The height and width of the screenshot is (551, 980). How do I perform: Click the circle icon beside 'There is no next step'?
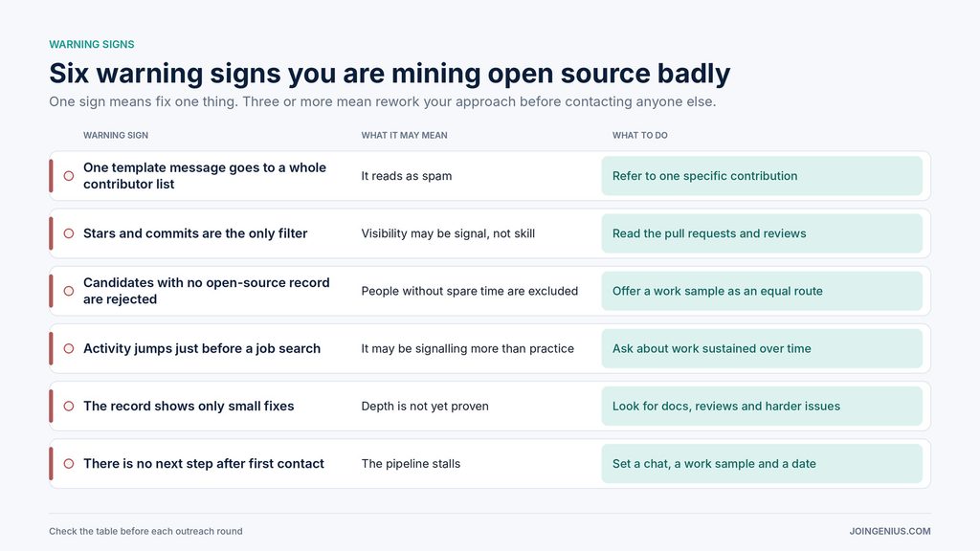tap(69, 464)
